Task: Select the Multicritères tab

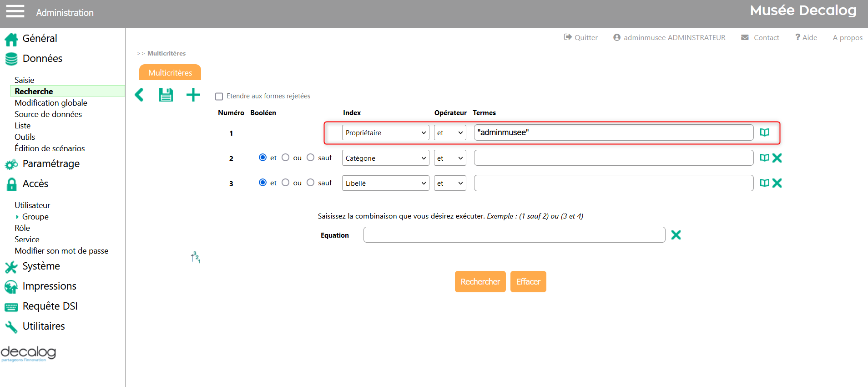Action: [x=170, y=72]
